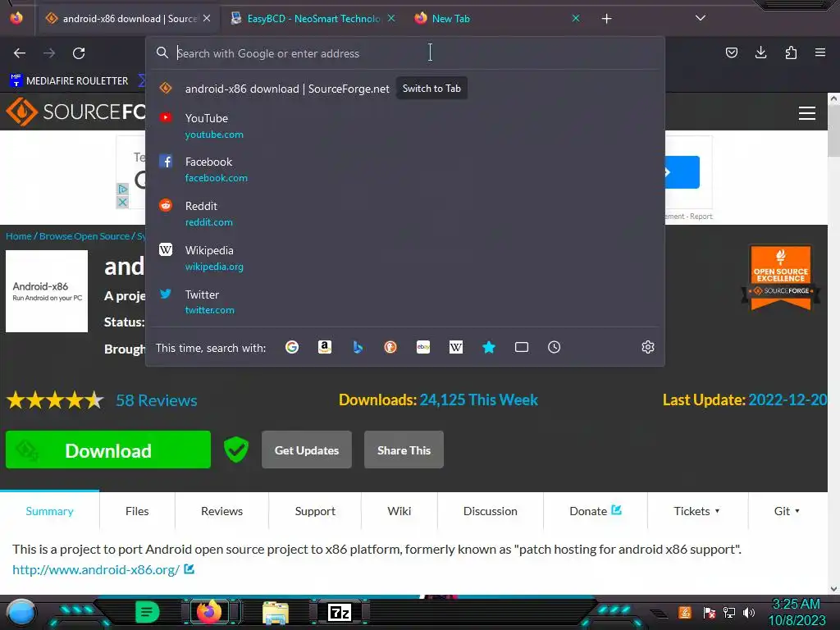The height and width of the screenshot is (630, 840).
Task: Choose the YouTube suggestion
Action: 405,126
